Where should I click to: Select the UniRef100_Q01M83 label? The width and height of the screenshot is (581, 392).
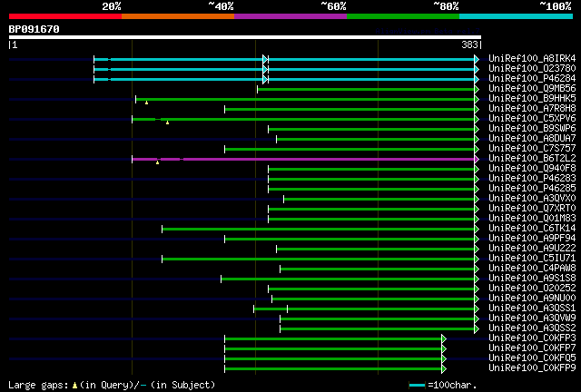pos(532,219)
